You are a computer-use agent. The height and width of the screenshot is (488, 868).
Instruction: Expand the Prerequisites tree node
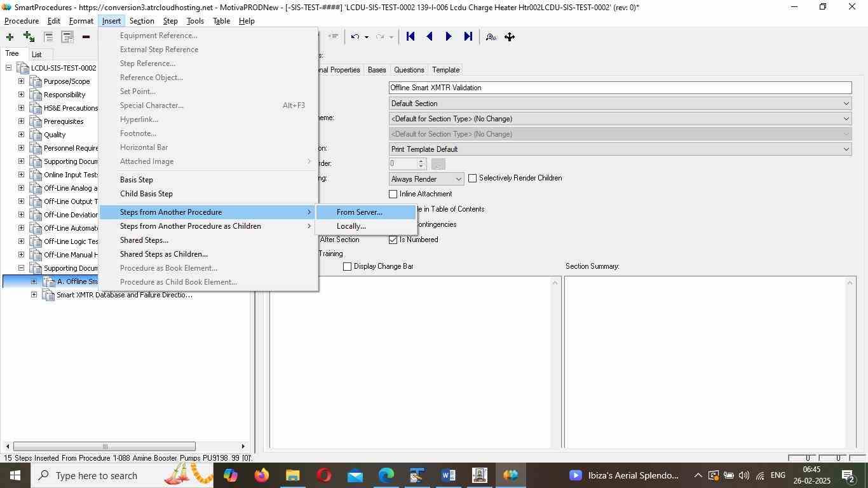(x=21, y=121)
